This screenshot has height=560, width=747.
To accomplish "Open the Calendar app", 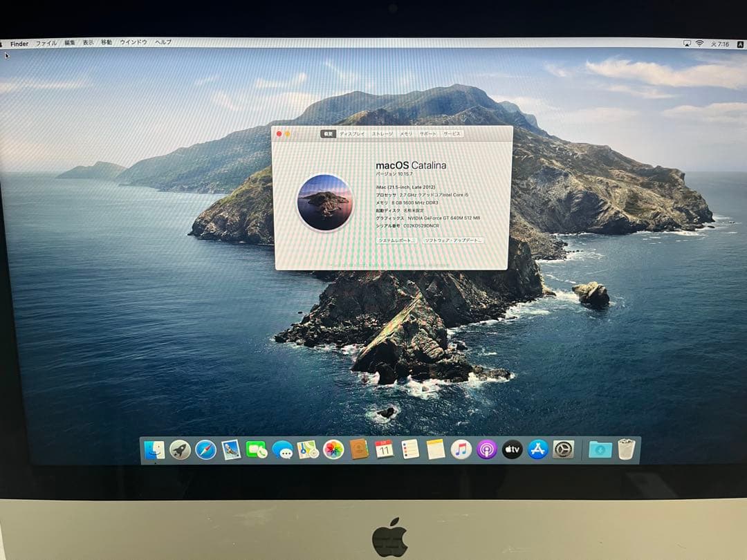I will [383, 449].
